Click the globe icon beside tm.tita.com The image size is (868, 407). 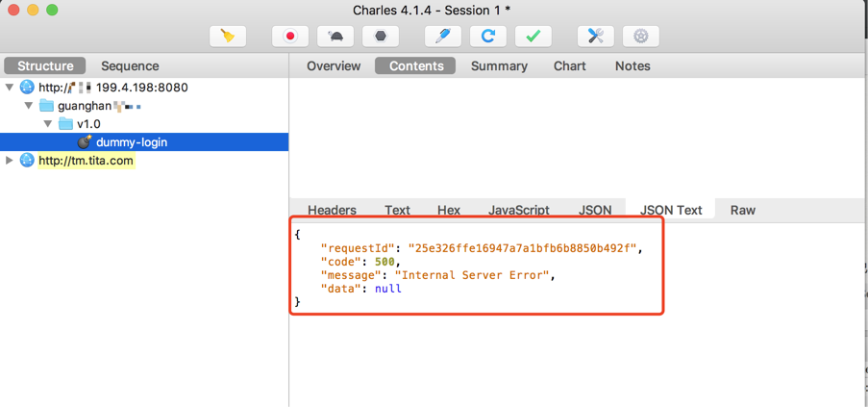[27, 161]
